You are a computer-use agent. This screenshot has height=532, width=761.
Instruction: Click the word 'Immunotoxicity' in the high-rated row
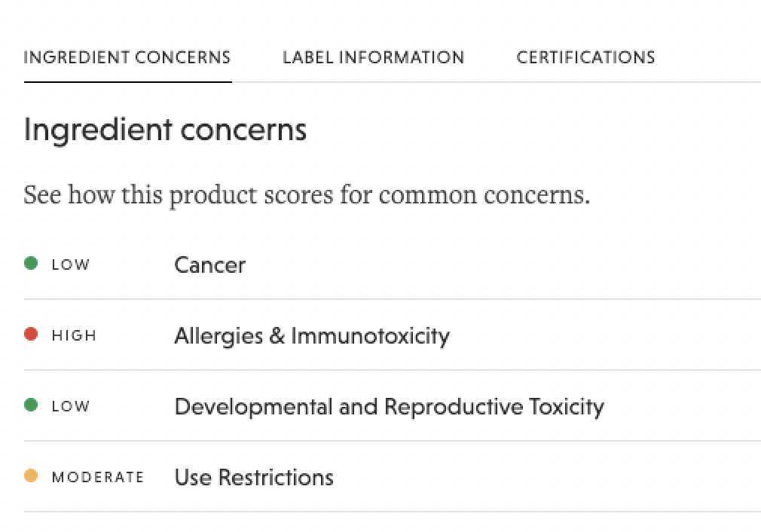(370, 335)
